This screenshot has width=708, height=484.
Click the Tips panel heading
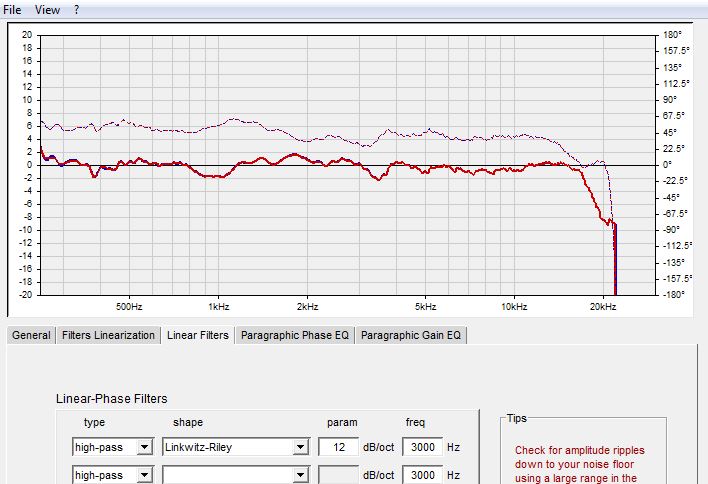pos(517,418)
